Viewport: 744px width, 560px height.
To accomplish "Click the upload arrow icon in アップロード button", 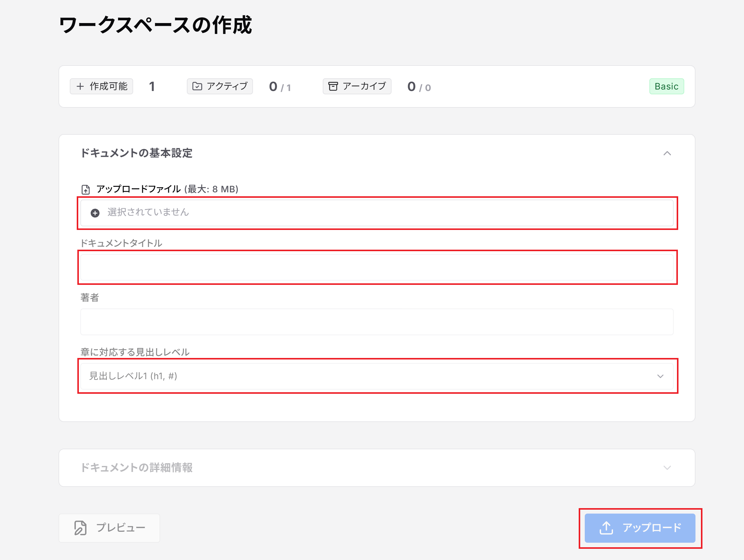I will (606, 528).
